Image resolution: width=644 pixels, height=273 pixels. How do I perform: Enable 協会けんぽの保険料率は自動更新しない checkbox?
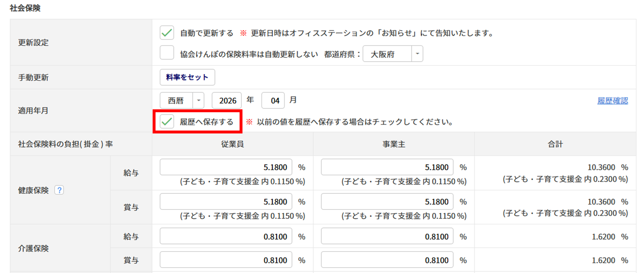pyautogui.click(x=167, y=53)
